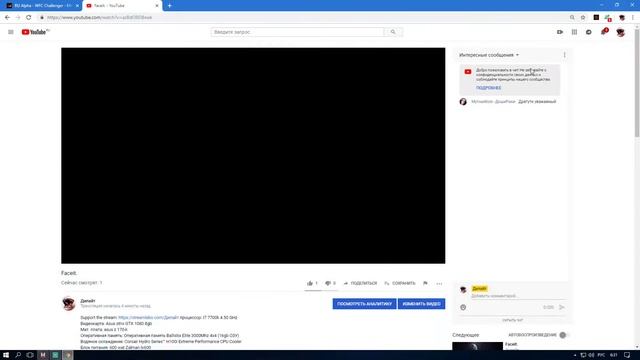Open the YouTube account avatar menu
The image size is (640, 360).
pyautogui.click(x=620, y=32)
